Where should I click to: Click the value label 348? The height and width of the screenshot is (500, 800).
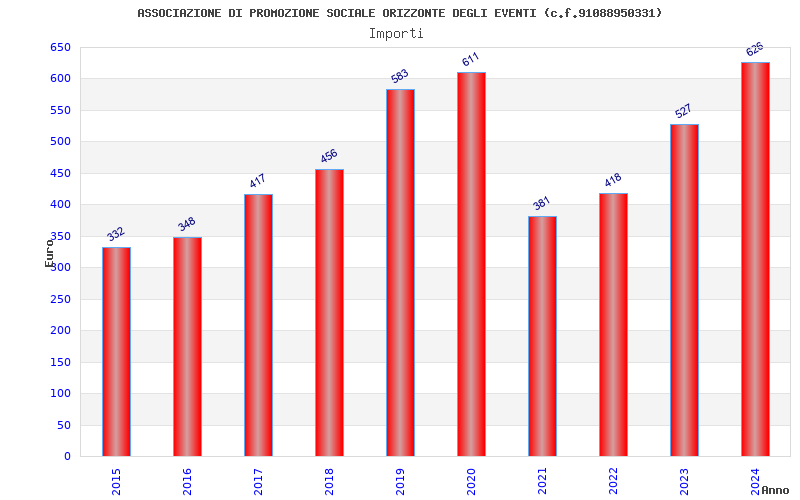(x=187, y=224)
